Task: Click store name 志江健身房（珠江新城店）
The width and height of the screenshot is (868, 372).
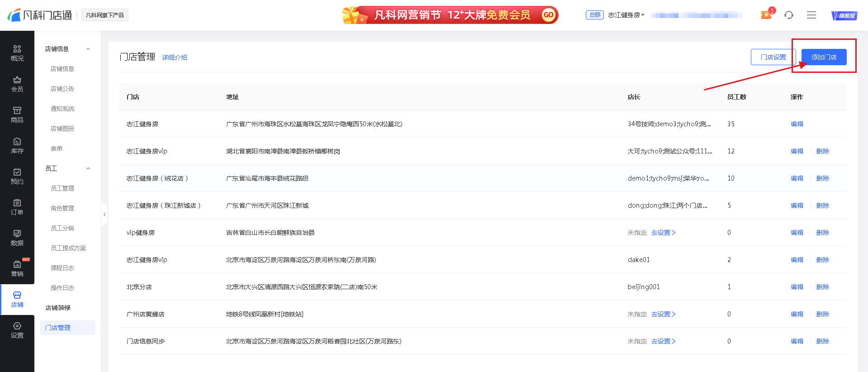Action: point(164,205)
